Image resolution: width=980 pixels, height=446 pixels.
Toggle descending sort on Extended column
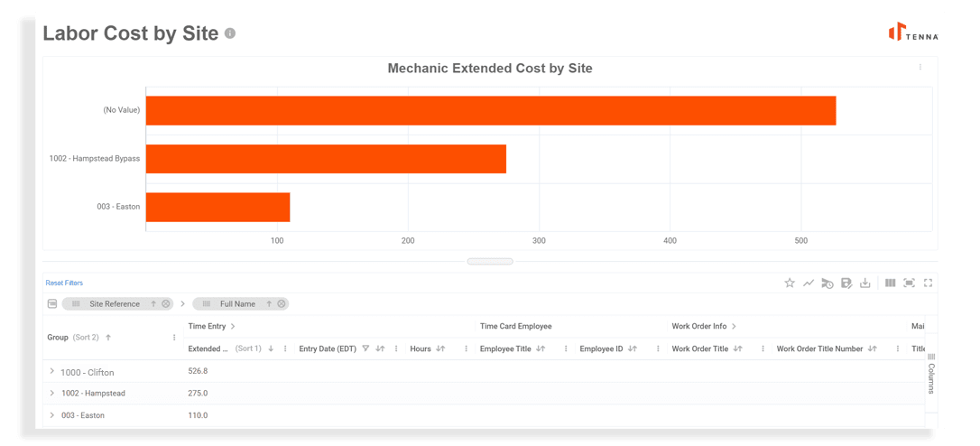271,348
